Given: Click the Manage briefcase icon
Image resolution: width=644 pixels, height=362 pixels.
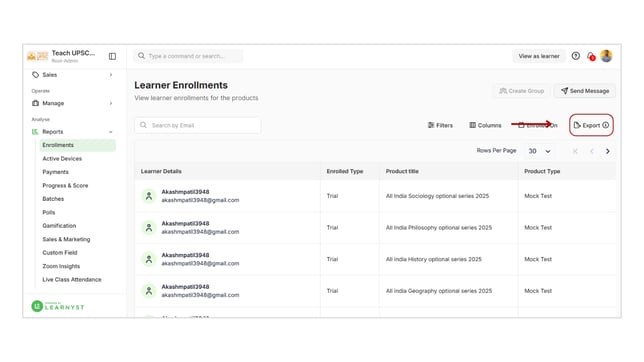Looking at the screenshot, I should tap(36, 103).
